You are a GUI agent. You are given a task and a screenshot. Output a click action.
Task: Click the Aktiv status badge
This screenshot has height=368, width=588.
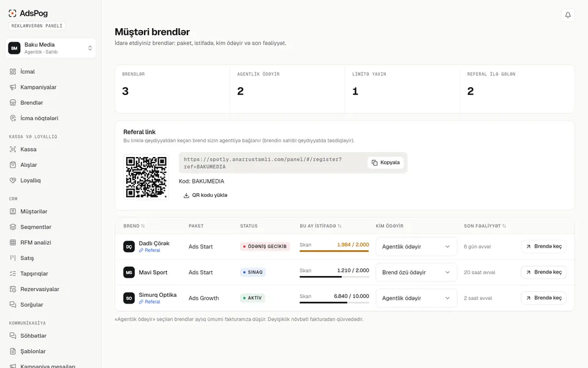pos(252,298)
